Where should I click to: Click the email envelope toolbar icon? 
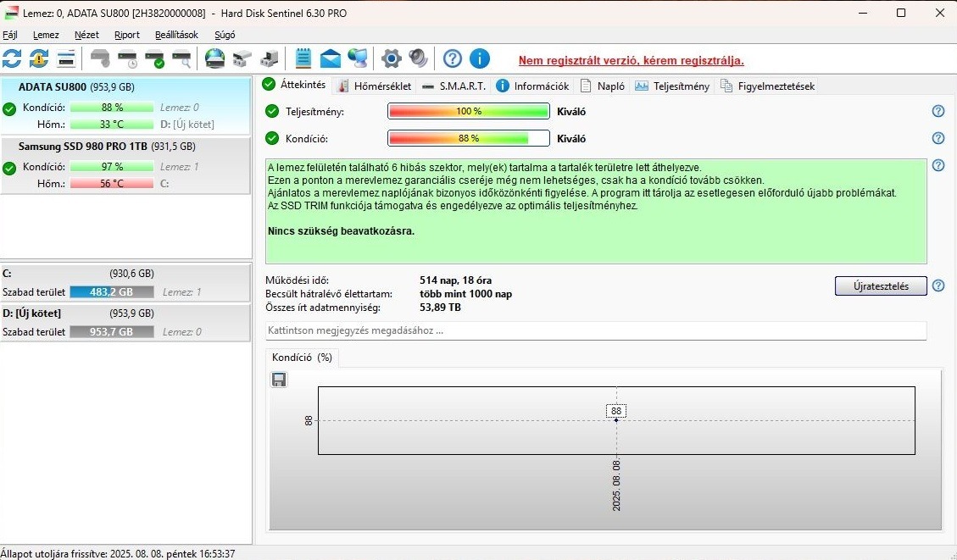pyautogui.click(x=331, y=58)
